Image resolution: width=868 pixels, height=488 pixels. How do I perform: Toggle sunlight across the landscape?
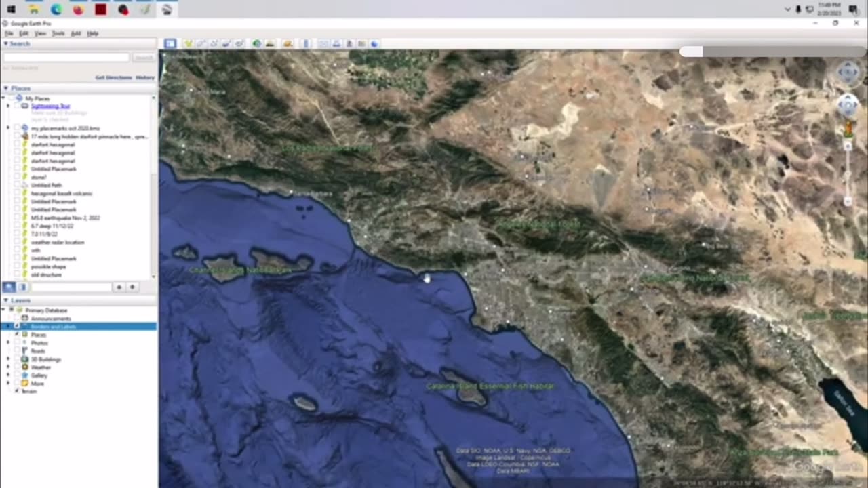[270, 43]
